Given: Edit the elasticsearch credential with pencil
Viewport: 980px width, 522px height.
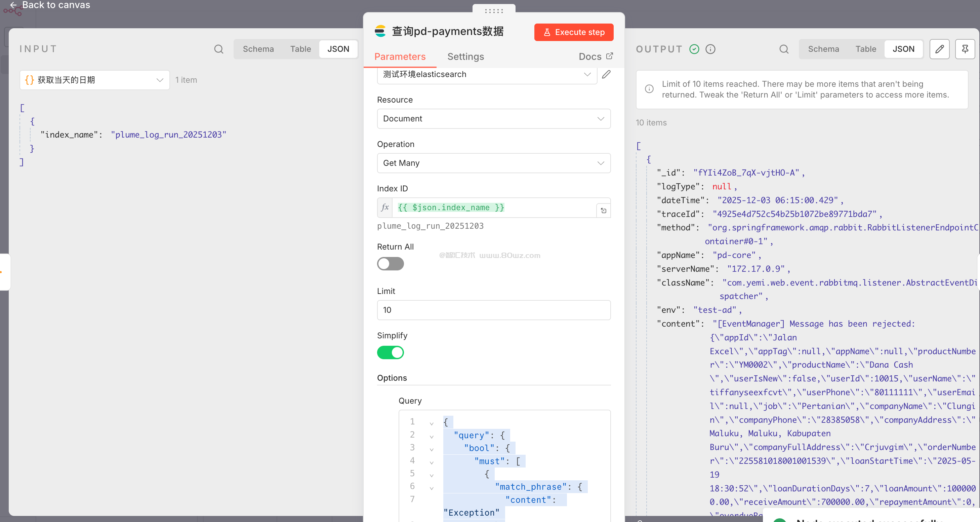Looking at the screenshot, I should coord(606,74).
